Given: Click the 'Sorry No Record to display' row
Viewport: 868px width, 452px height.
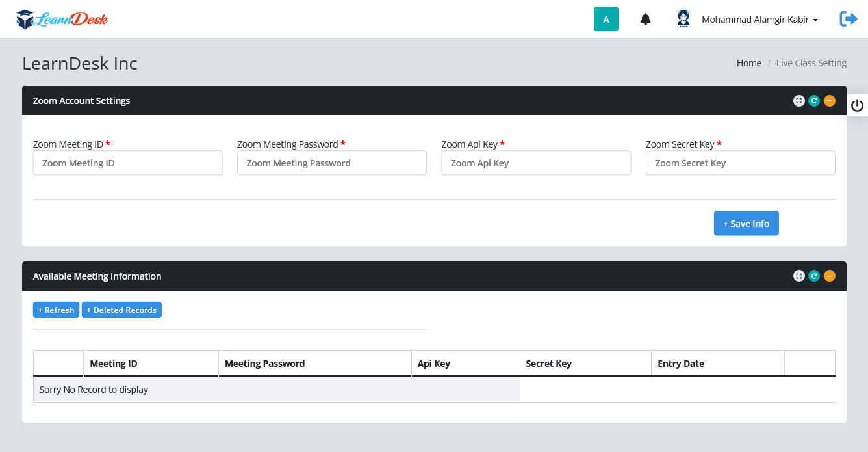Looking at the screenshot, I should [x=276, y=390].
